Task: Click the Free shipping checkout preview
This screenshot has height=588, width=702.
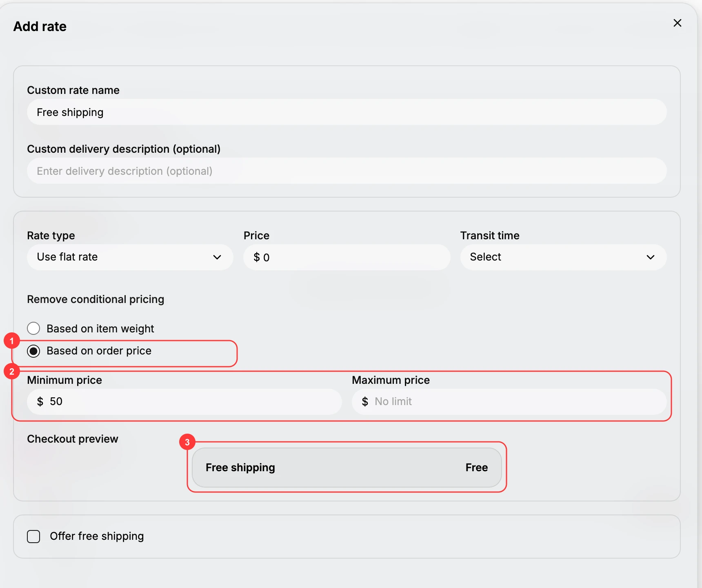Action: click(x=347, y=468)
